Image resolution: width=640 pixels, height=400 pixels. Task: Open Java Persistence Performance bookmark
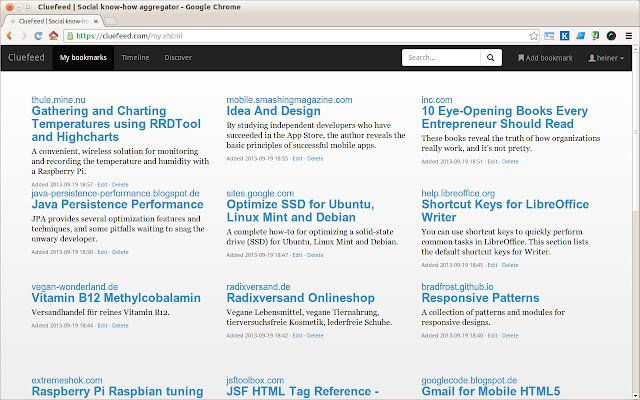[x=118, y=204]
